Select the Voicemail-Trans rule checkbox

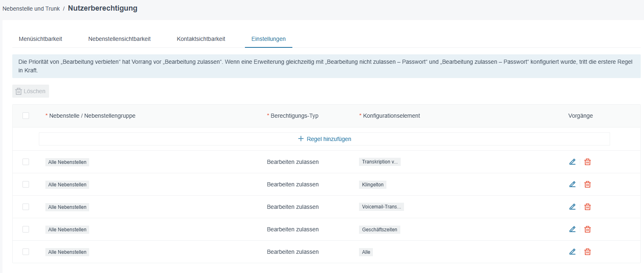26,207
